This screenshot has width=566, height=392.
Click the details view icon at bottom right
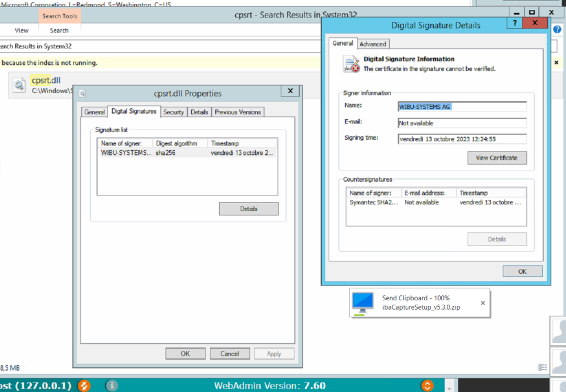pos(542,367)
